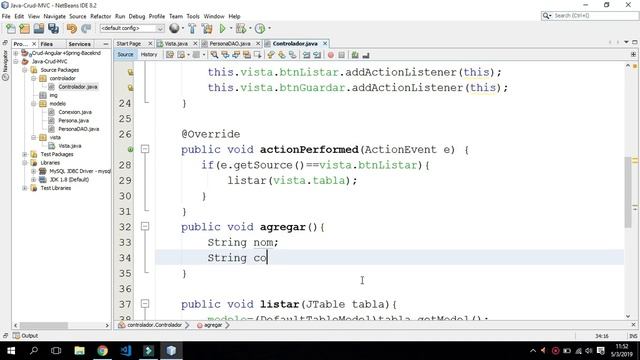Click the Undo toolbar icon
The image size is (640, 360).
[x=72, y=28]
